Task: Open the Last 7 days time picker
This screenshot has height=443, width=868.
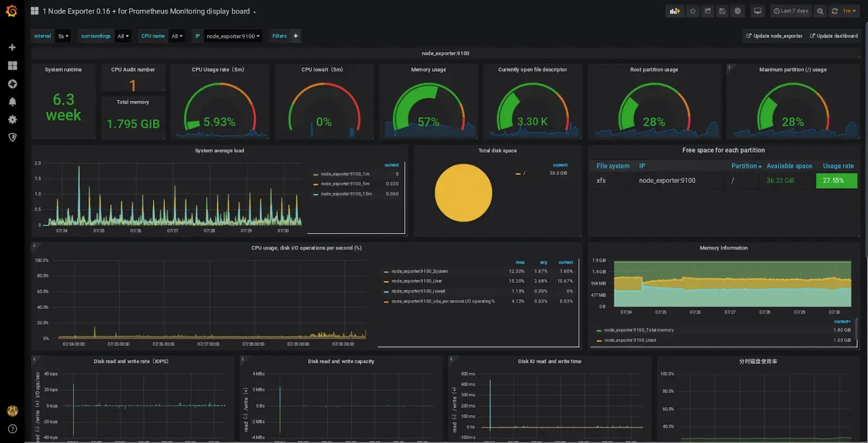Action: click(x=791, y=11)
